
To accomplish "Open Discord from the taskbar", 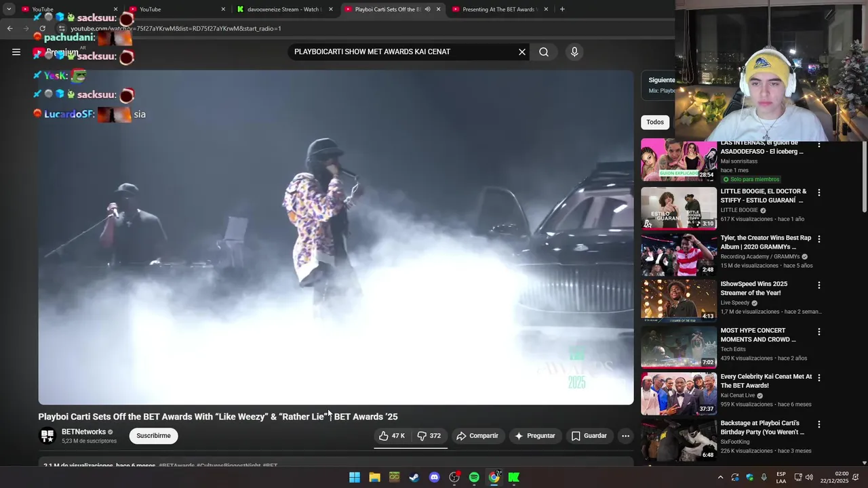I will coord(434,477).
